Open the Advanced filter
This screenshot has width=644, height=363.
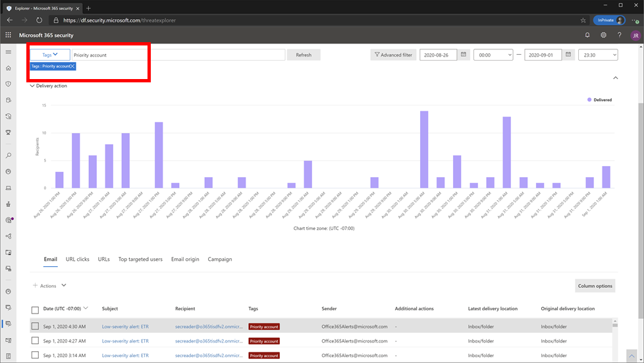[x=393, y=55]
